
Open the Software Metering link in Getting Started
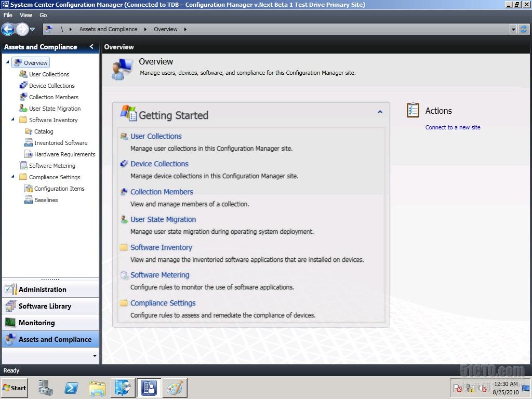(160, 275)
